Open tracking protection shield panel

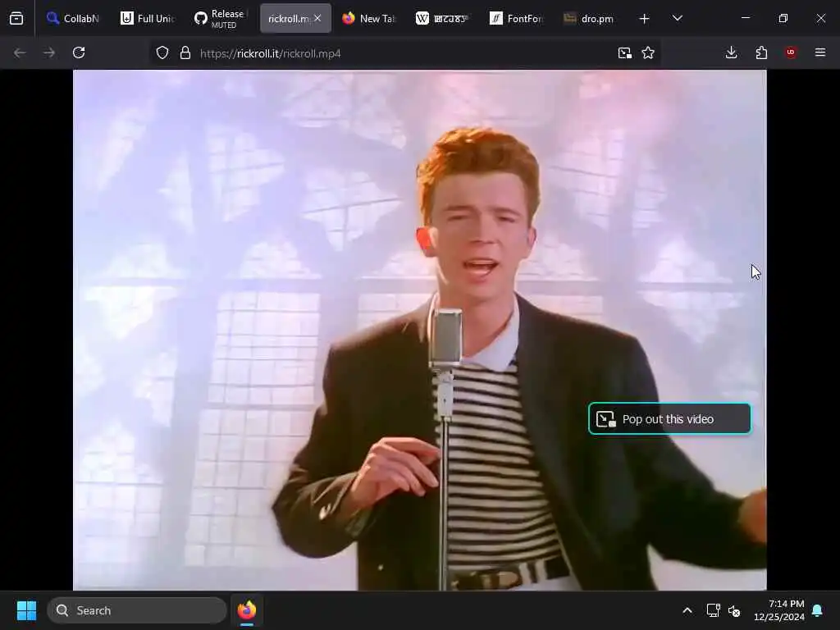tap(162, 52)
